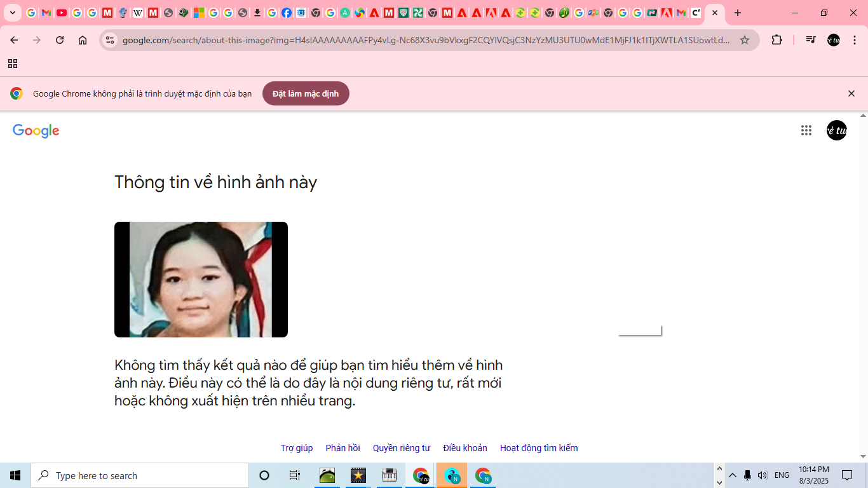The image size is (868, 488).
Task: Open the piano keyboard app from the taskbar
Action: [389, 475]
